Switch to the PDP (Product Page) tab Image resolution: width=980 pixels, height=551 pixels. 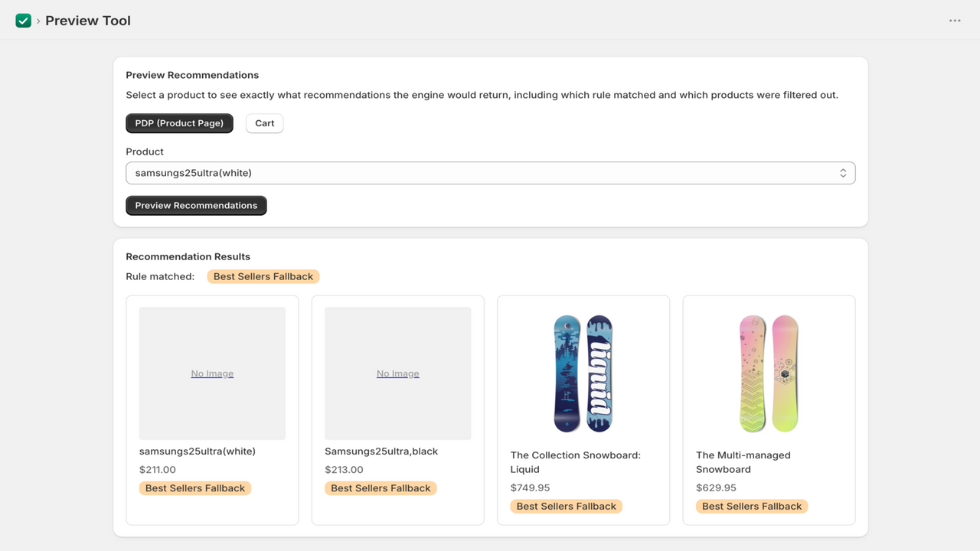tap(179, 123)
